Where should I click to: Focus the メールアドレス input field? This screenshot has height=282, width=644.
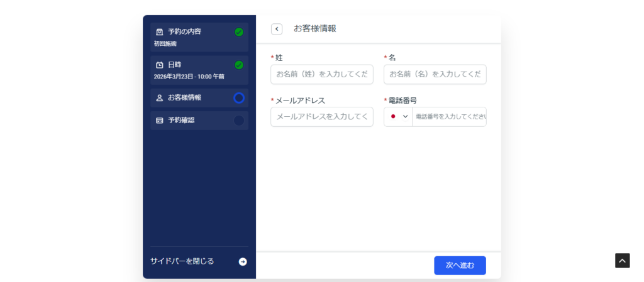pos(322,117)
